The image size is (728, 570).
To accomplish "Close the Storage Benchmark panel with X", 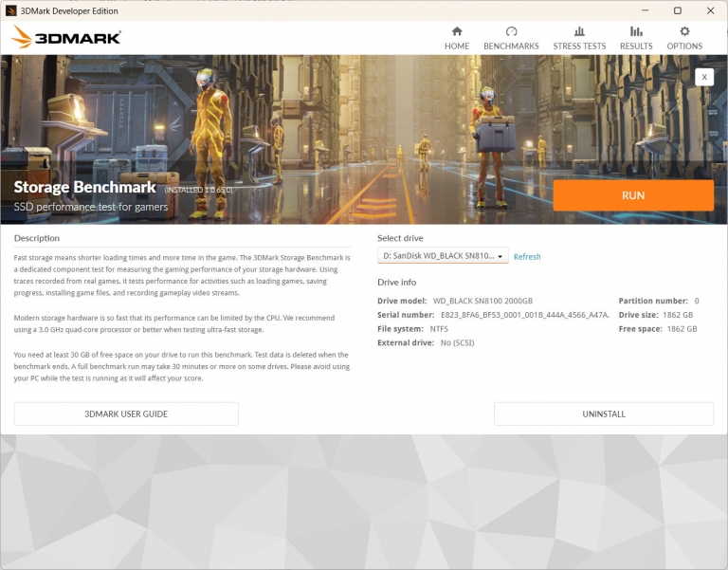I will [704, 77].
